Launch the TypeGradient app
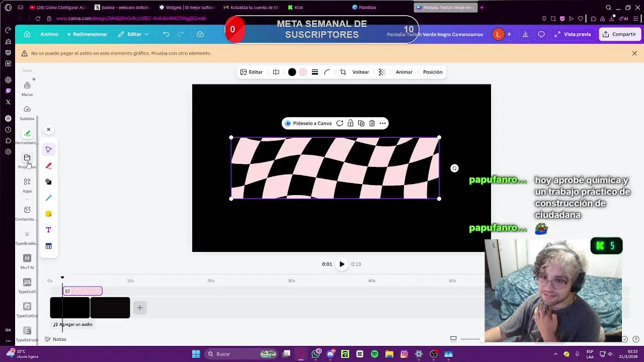This screenshot has width=644, height=362. [x=27, y=237]
